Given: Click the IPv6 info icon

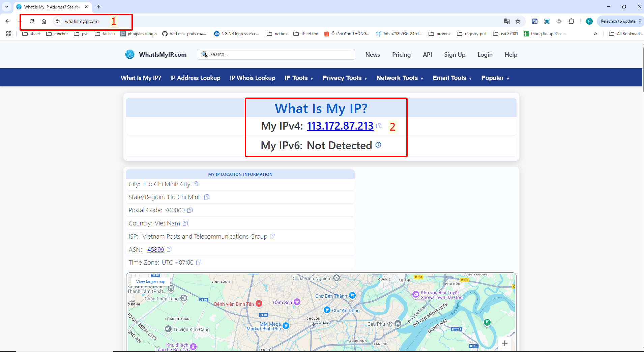Looking at the screenshot, I should 378,145.
